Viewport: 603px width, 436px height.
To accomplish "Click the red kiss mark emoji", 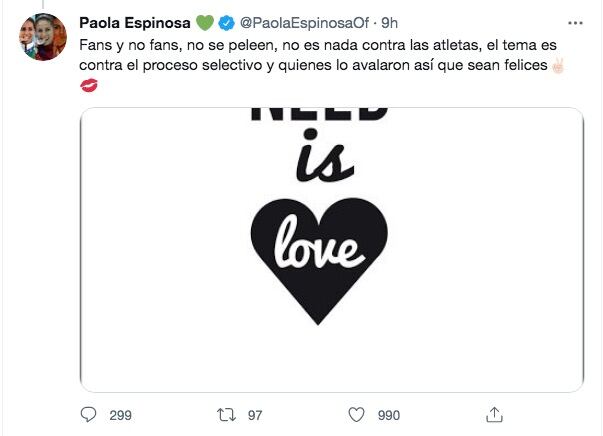I will point(88,88).
